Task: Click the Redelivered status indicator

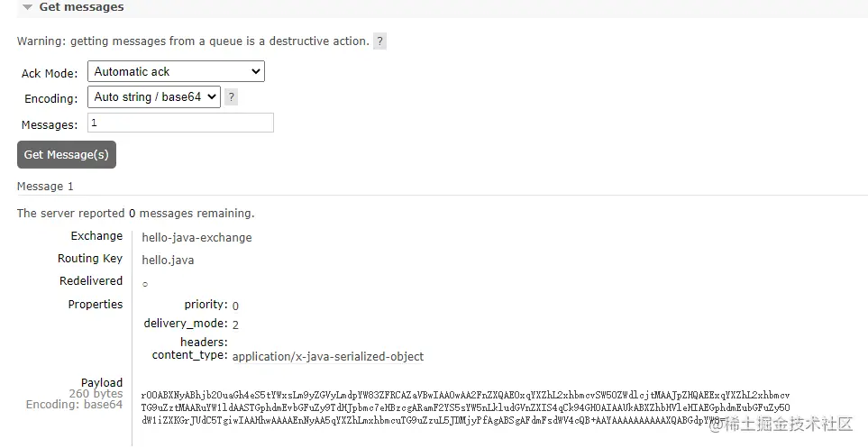Action: click(x=145, y=284)
